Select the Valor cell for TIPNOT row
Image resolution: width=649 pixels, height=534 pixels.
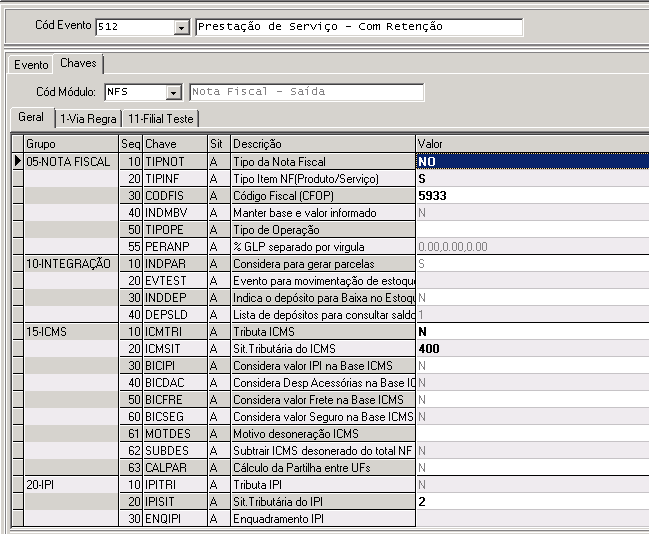click(x=531, y=161)
